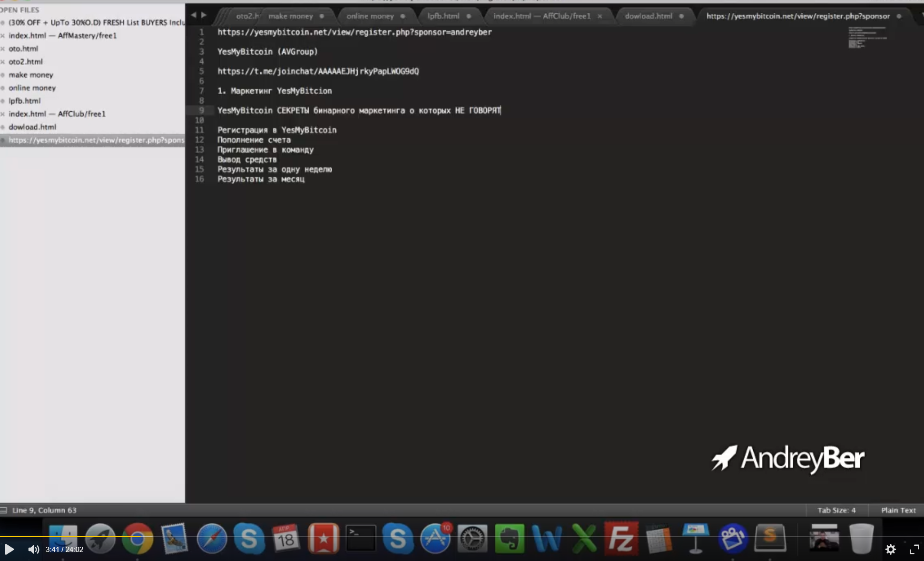
Task: Open Plain Text syntax selector
Action: click(x=898, y=510)
